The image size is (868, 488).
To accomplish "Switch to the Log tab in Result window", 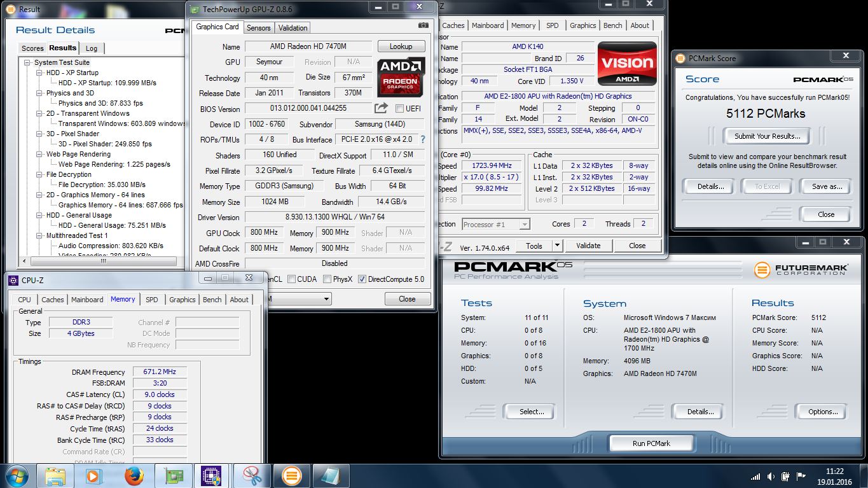I will click(x=92, y=48).
